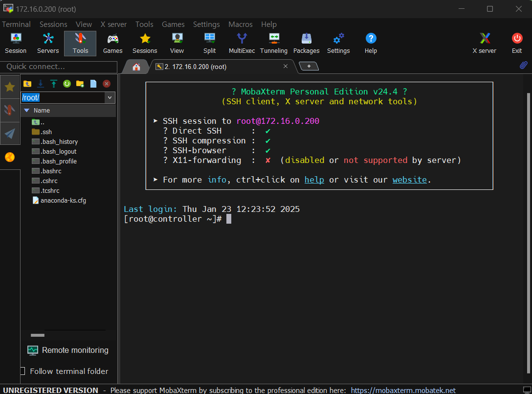Image resolution: width=532 pixels, height=394 pixels.
Task: Enable Follow terminal folder checkbox
Action: click(22, 371)
